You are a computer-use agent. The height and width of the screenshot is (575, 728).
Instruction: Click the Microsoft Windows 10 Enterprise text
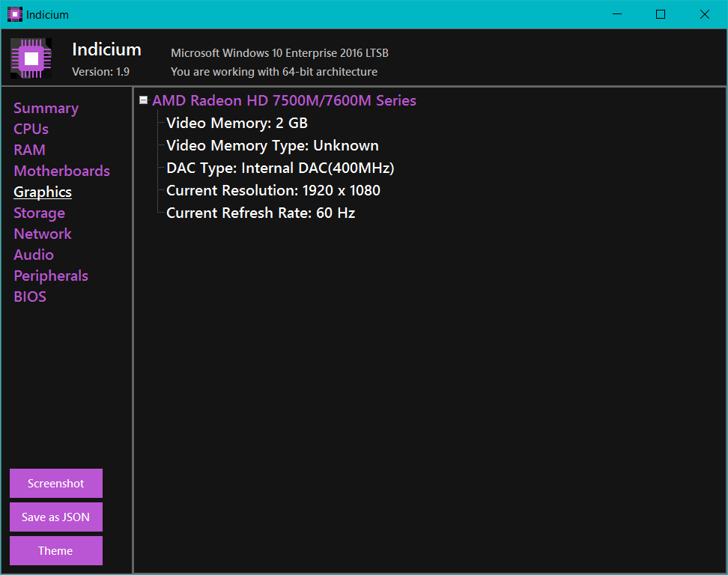(279, 53)
